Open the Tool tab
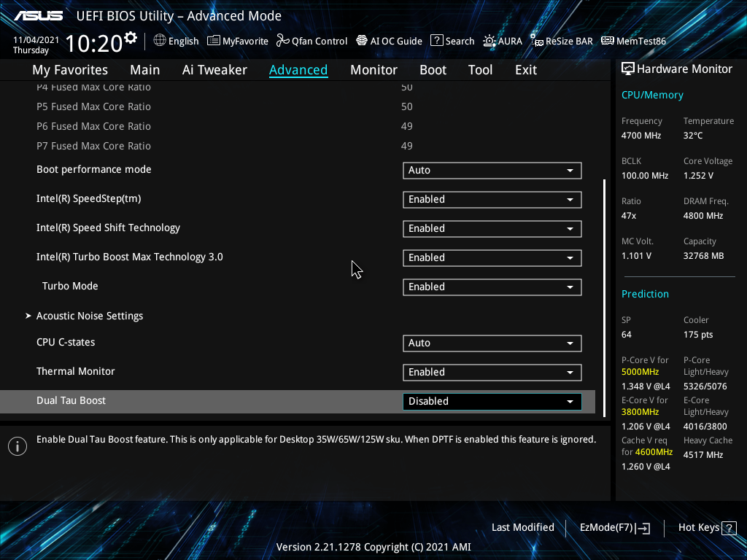 (480, 70)
